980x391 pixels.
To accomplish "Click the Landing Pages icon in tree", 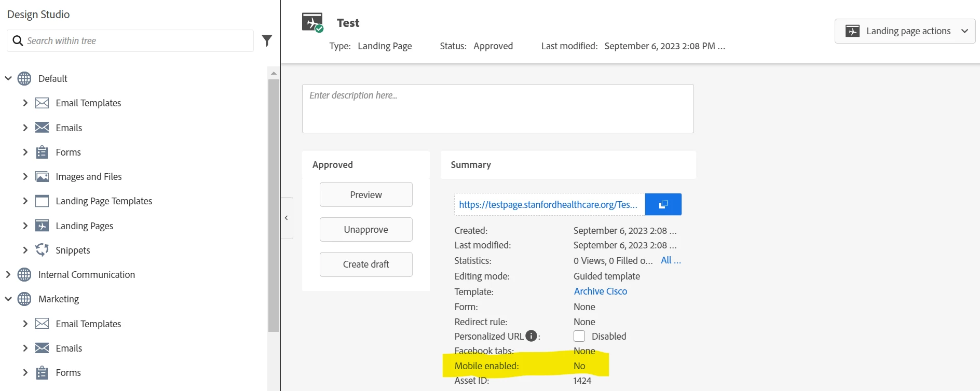I will pyautogui.click(x=42, y=226).
